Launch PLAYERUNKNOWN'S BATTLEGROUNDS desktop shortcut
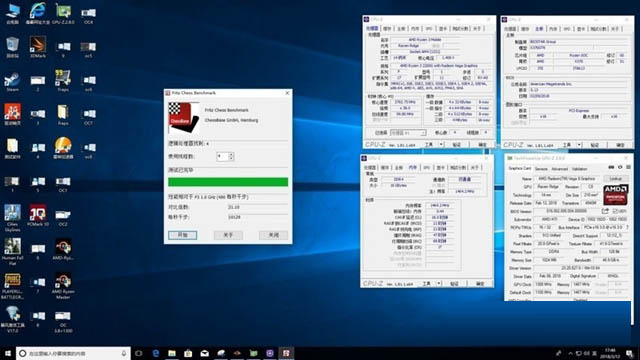Image resolution: width=640 pixels, height=360 pixels. (x=12, y=286)
